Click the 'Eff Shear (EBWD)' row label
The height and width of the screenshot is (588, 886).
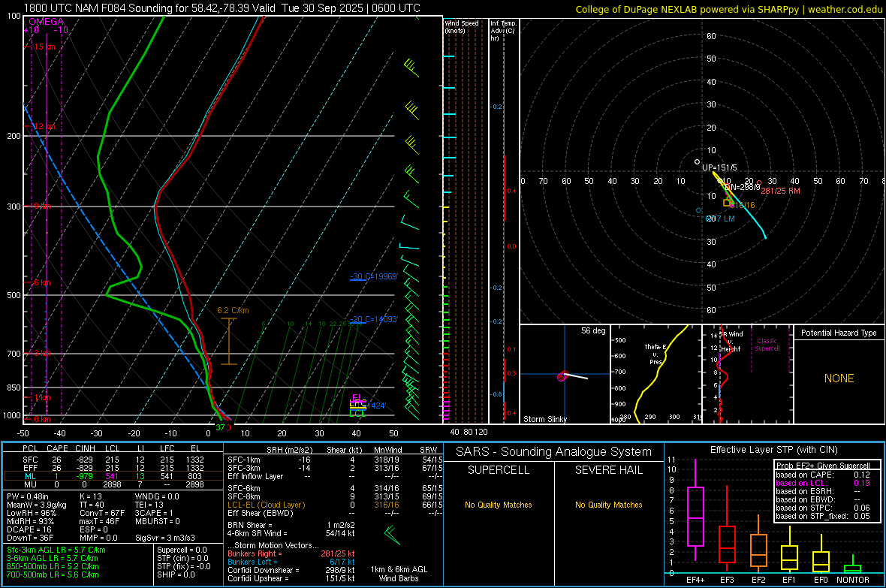(261, 514)
